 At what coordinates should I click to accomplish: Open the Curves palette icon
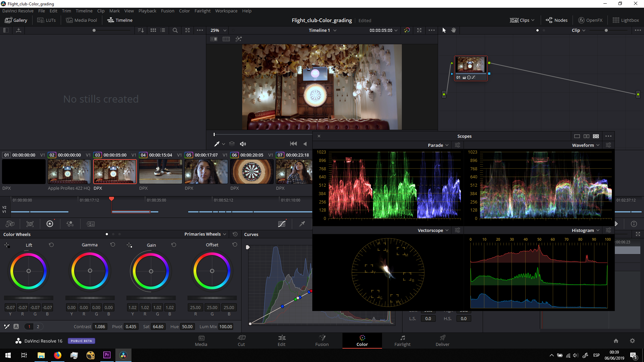tap(282, 224)
